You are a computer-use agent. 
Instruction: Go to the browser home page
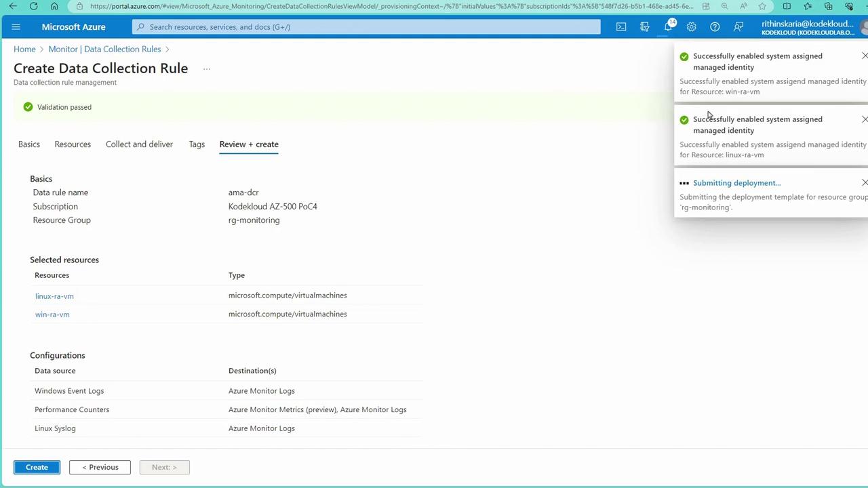54,6
